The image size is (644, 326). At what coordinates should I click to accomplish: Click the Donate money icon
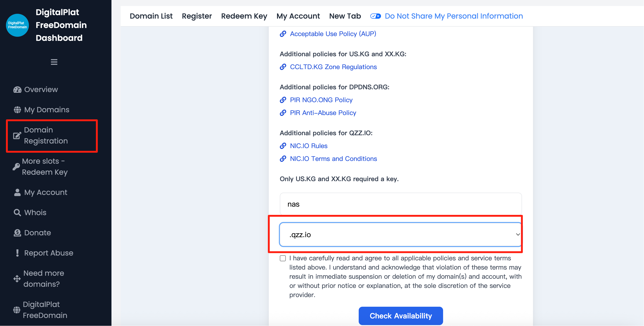(17, 233)
